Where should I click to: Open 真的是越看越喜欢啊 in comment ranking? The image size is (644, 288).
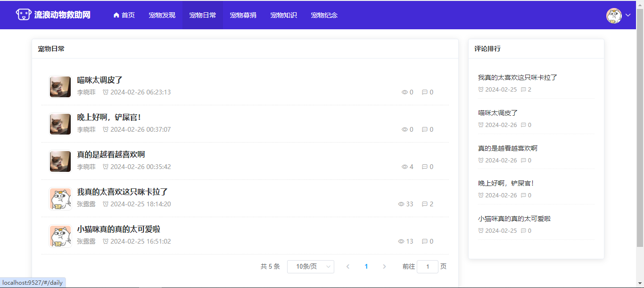[507, 148]
